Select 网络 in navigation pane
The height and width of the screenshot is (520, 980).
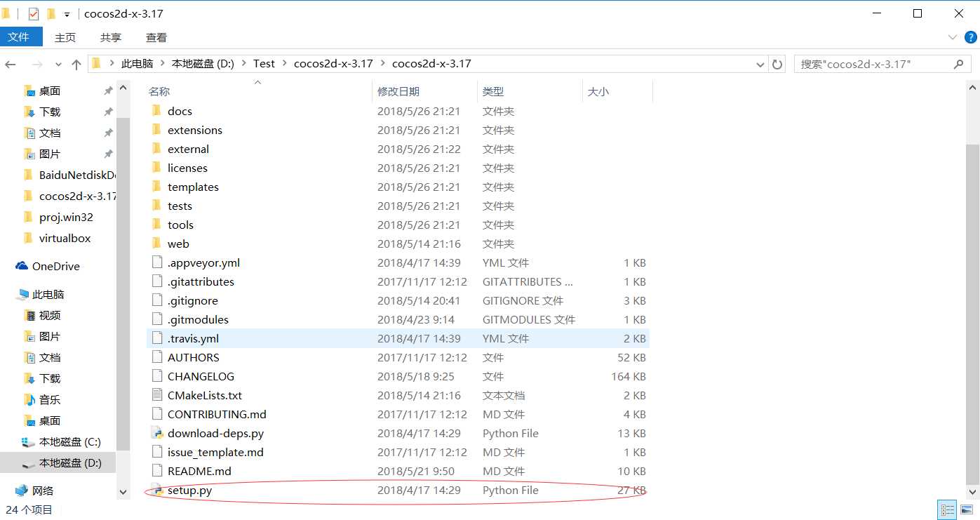tap(43, 491)
